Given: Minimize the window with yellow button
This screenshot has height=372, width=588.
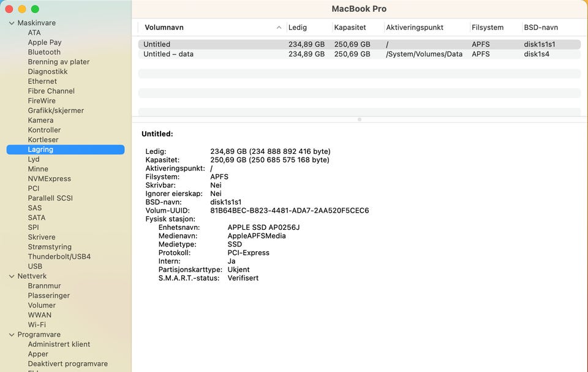Looking at the screenshot, I should pyautogui.click(x=22, y=9).
